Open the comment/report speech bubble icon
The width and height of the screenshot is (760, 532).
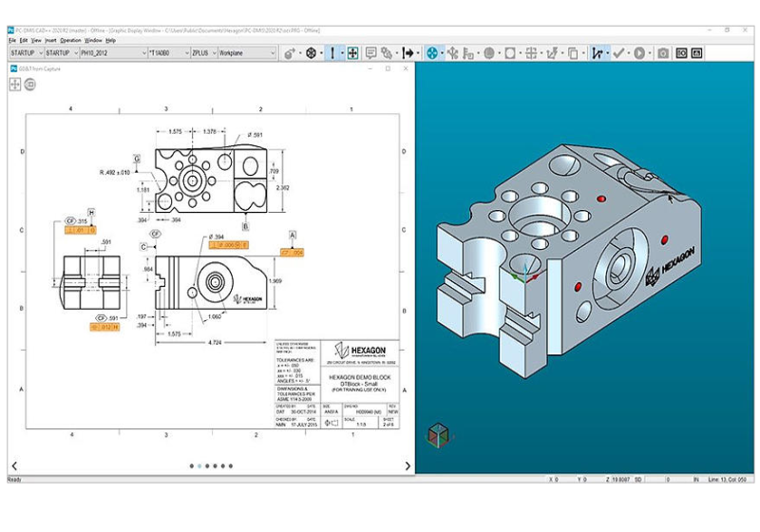click(371, 53)
